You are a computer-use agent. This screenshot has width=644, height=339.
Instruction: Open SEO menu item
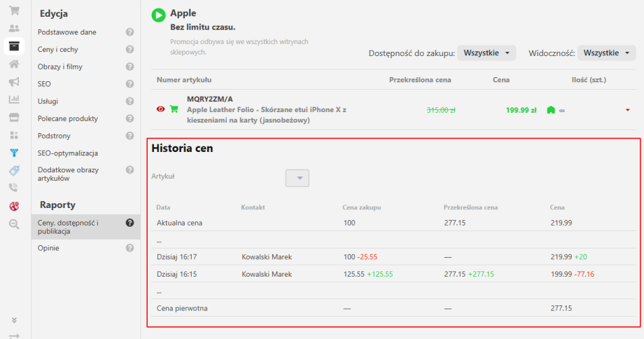click(44, 84)
